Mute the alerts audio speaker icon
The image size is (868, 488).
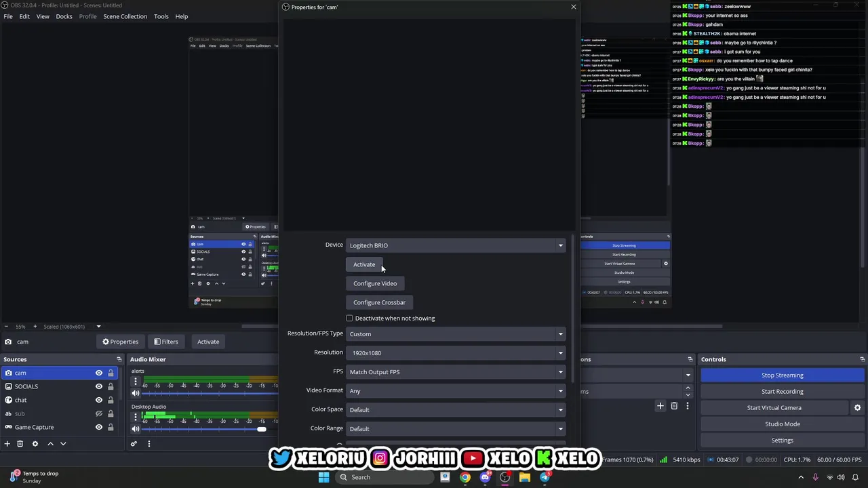135,393
